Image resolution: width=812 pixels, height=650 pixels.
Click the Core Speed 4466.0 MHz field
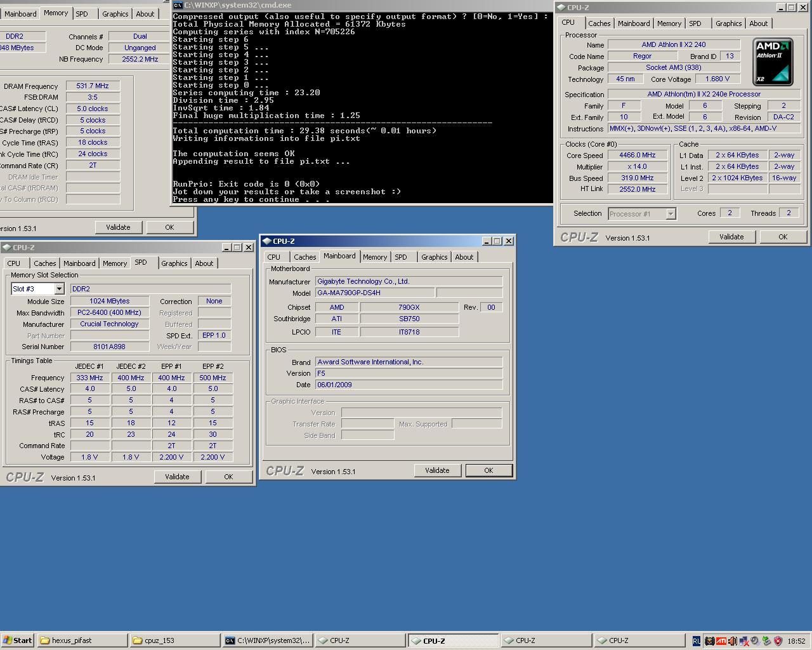click(638, 156)
